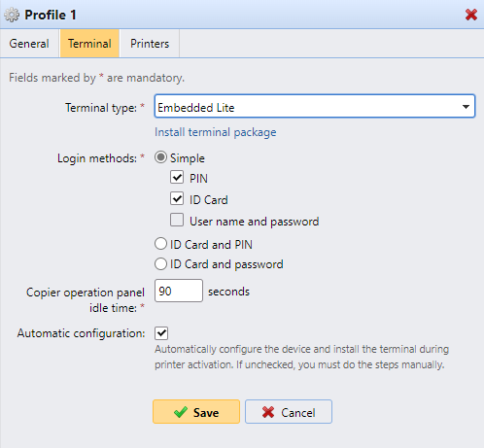The image size is (484, 448).
Task: Click the gear icon beside Profile 1
Action: (x=12, y=15)
